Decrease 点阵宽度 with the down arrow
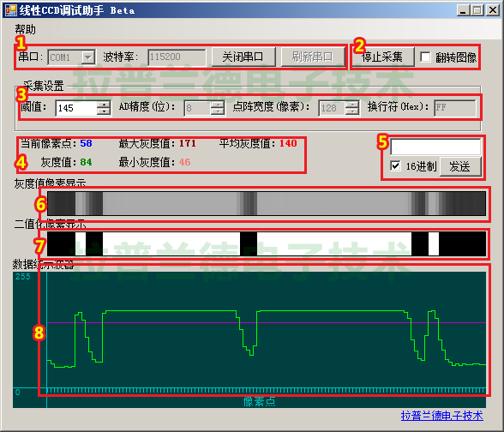This screenshot has width=504, height=432. (352, 111)
